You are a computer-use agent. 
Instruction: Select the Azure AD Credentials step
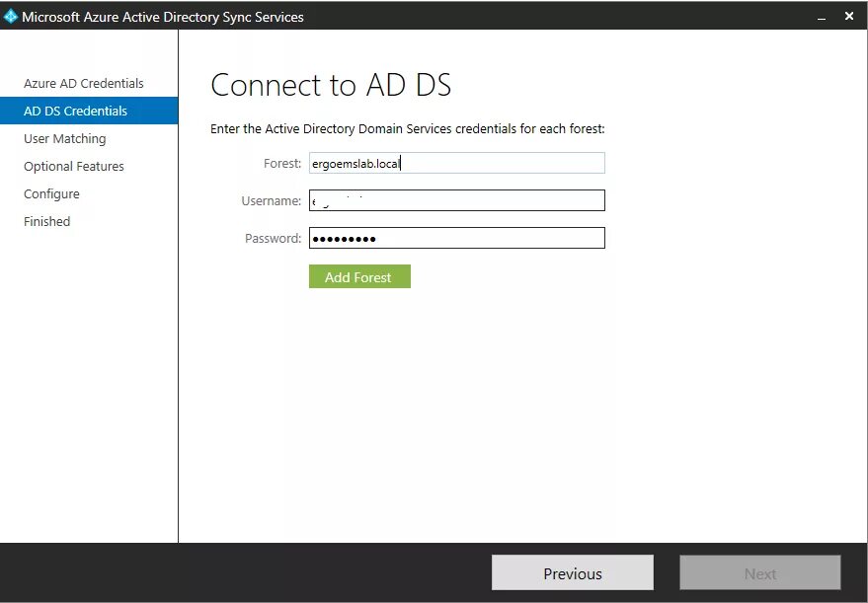(83, 83)
